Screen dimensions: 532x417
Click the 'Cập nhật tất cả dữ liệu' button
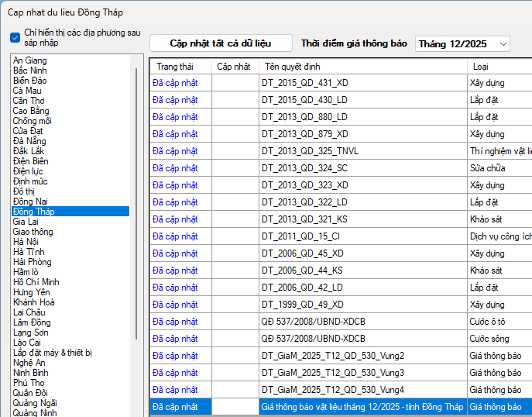pos(221,43)
